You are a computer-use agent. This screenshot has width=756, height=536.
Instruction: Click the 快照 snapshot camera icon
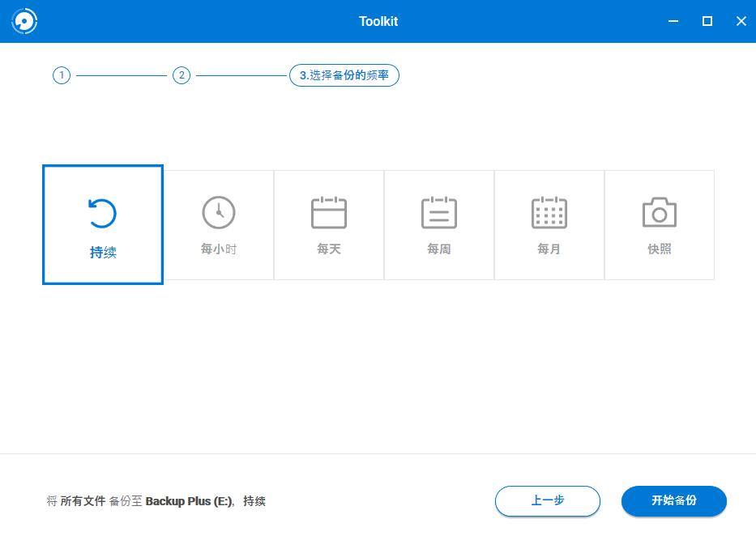pyautogui.click(x=659, y=212)
